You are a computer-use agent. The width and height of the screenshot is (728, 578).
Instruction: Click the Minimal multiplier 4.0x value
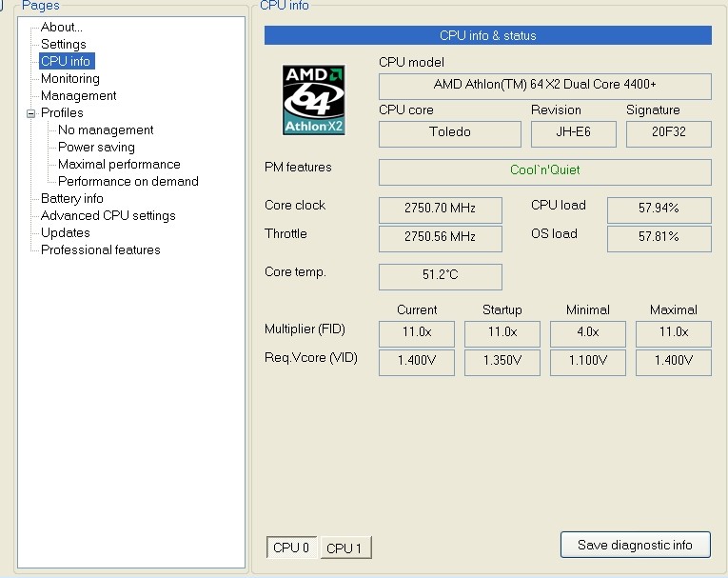click(588, 333)
